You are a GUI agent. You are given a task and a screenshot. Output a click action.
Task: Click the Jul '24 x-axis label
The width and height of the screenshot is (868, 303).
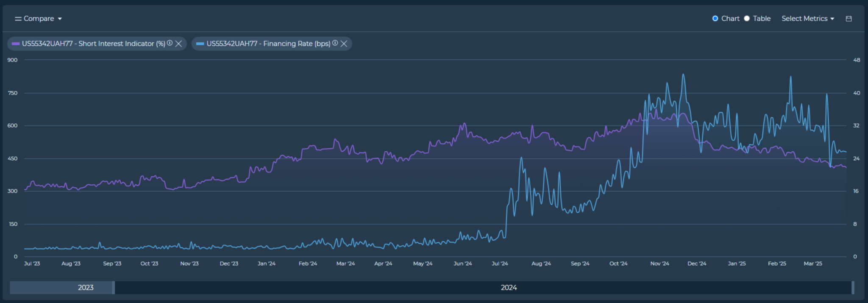point(500,264)
